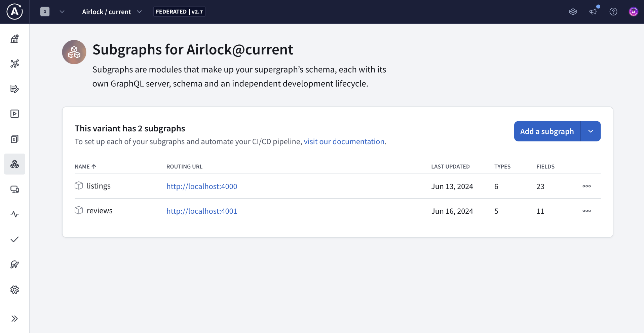Open Launches via the rocket icon
The width and height of the screenshot is (644, 333).
click(x=14, y=264)
